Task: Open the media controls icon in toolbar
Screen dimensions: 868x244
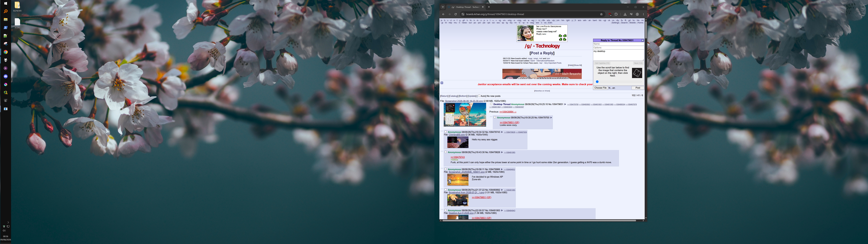Action: coord(631,14)
